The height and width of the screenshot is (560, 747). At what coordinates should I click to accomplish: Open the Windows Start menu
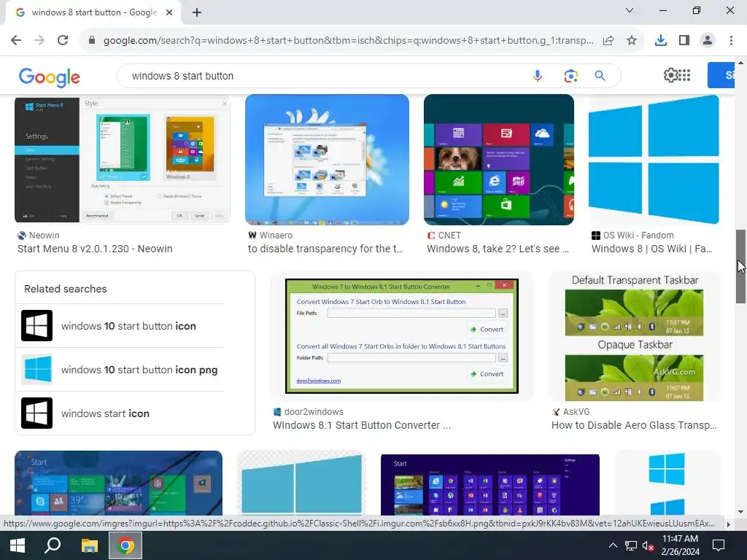pos(18,545)
